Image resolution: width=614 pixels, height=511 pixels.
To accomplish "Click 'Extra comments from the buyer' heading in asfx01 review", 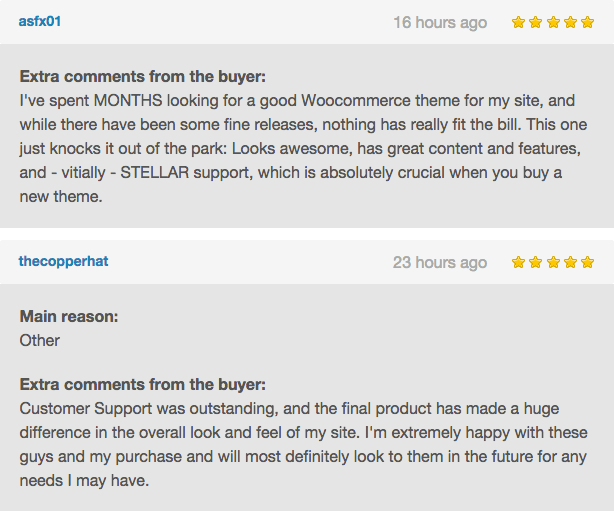I will pyautogui.click(x=143, y=76).
